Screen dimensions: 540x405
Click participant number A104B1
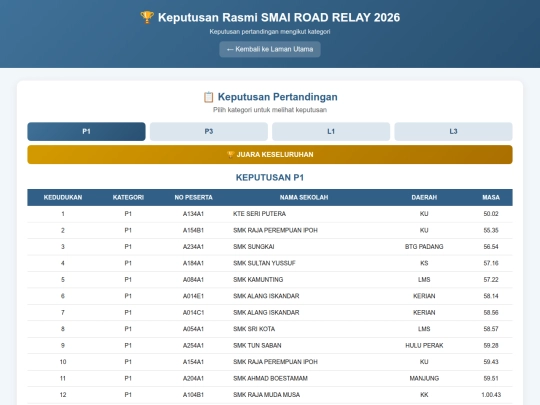click(193, 395)
